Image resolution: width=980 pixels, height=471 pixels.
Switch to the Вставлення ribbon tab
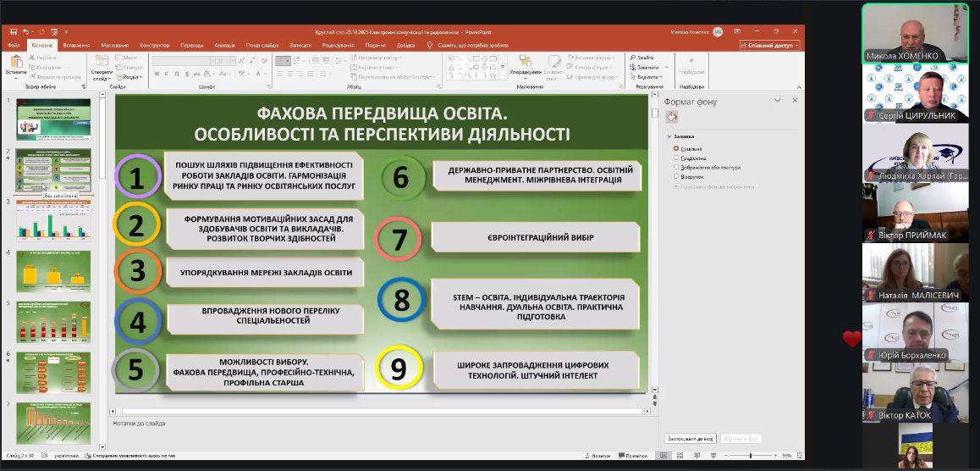76,45
